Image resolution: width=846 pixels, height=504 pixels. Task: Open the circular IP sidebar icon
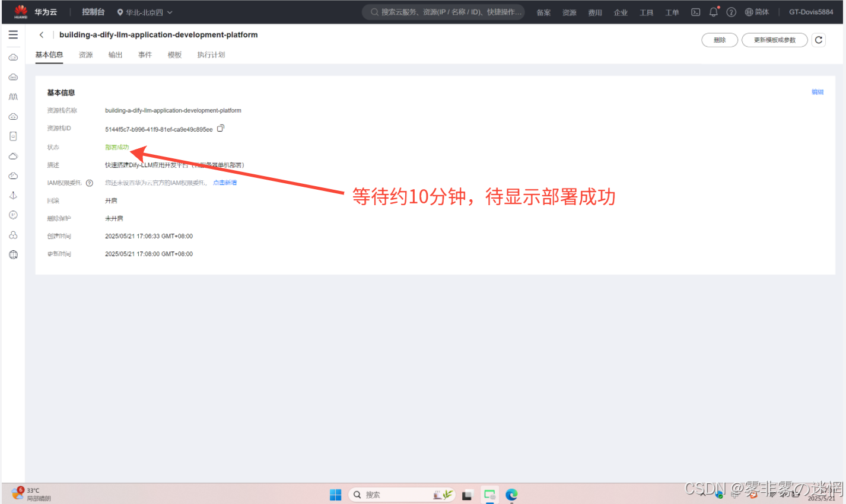tap(13, 215)
